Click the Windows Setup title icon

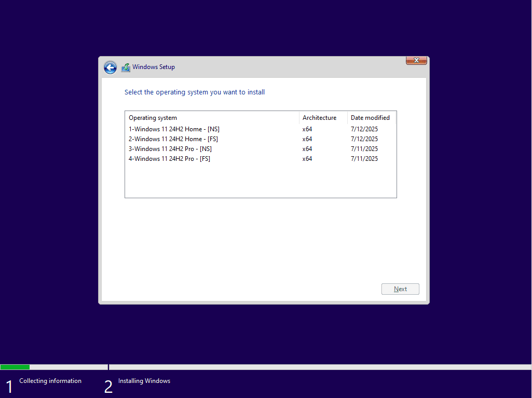pos(126,67)
